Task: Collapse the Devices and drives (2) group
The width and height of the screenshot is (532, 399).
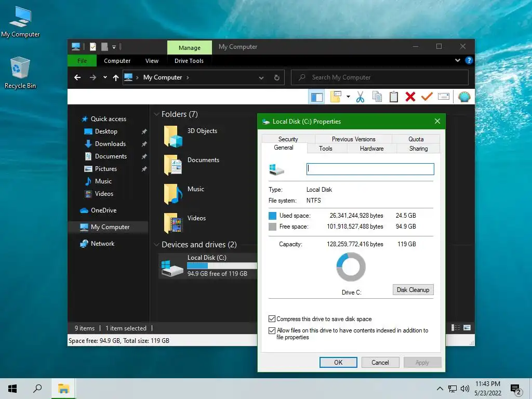Action: [x=156, y=245]
